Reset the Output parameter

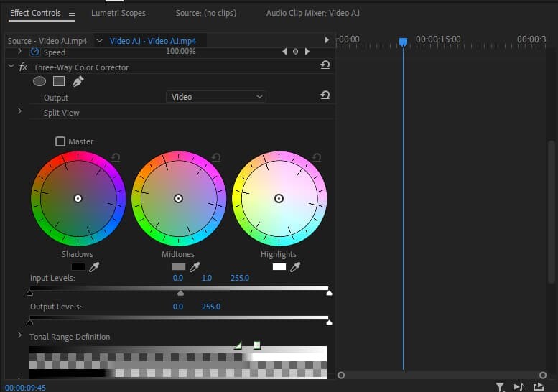tap(325, 95)
